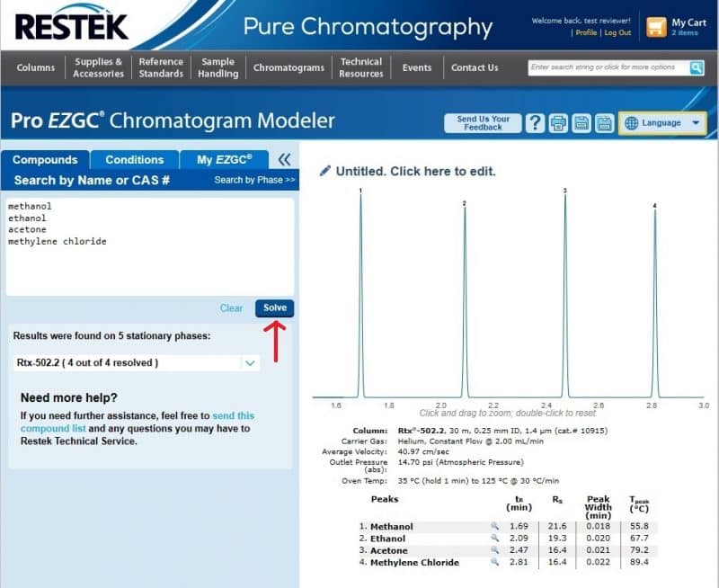Click the magnifier icon beside Methylene Chloride

[x=495, y=562]
